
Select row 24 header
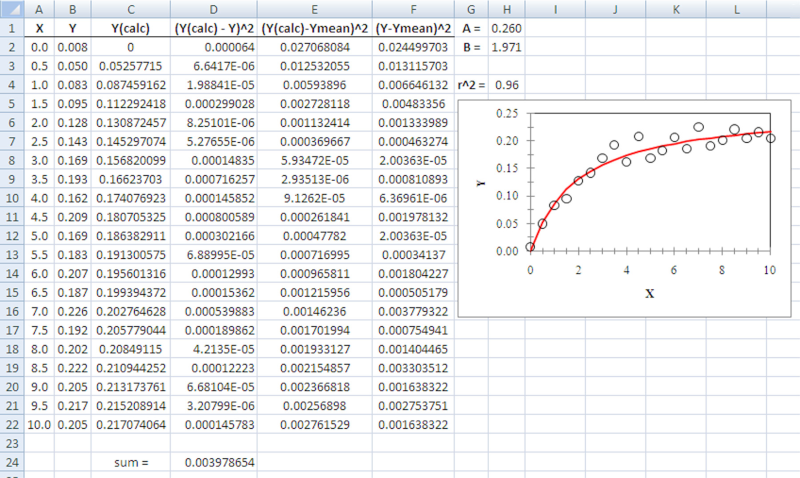point(12,462)
